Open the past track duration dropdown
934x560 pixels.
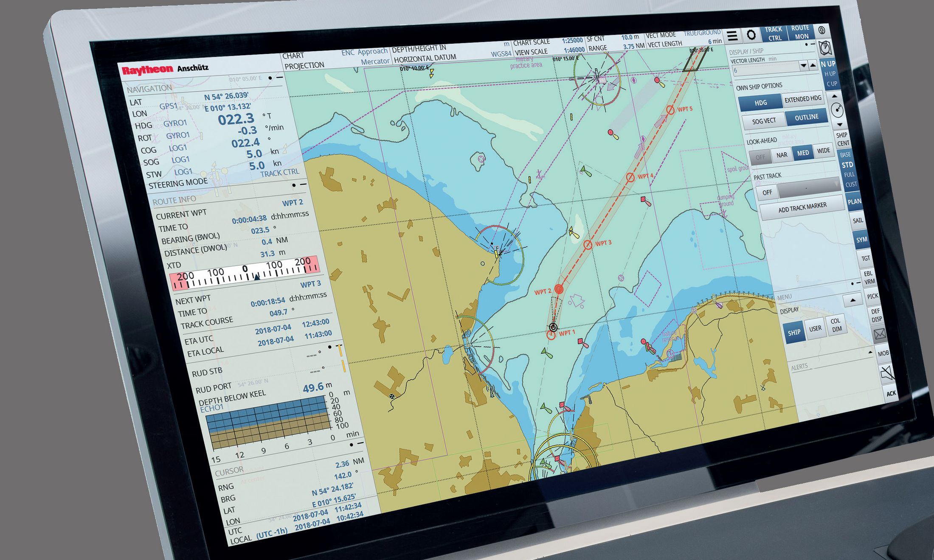point(808,187)
